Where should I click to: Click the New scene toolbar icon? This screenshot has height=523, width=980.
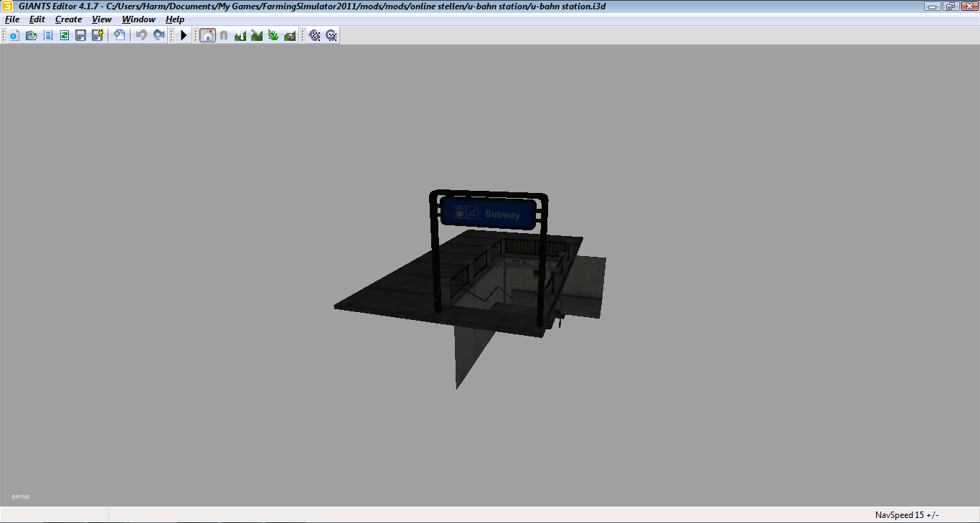14,35
